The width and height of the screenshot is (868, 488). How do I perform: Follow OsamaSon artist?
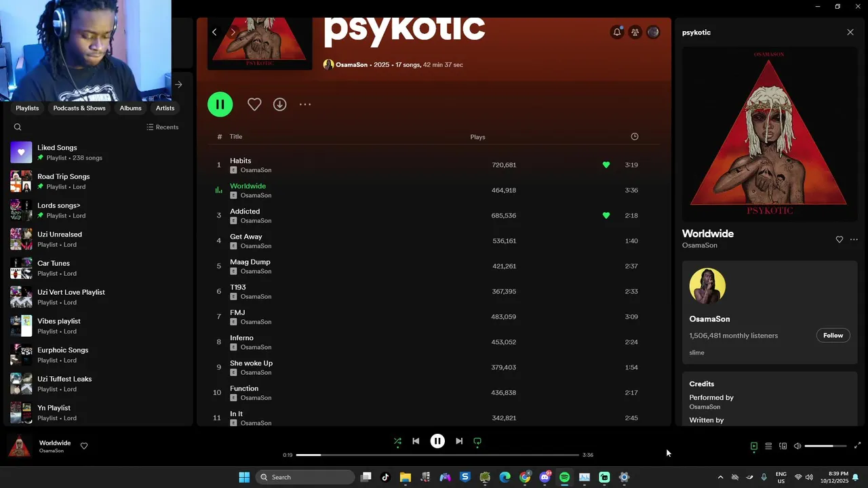coord(833,335)
